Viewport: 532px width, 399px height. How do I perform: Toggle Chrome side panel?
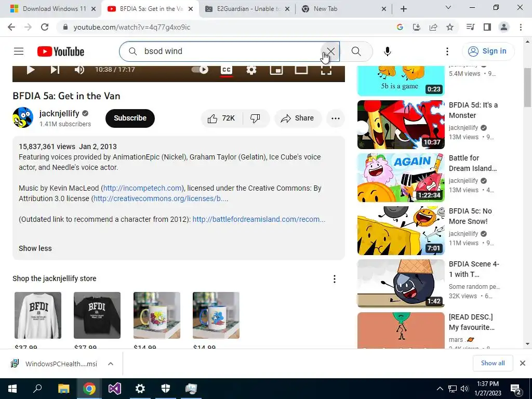tap(487, 27)
